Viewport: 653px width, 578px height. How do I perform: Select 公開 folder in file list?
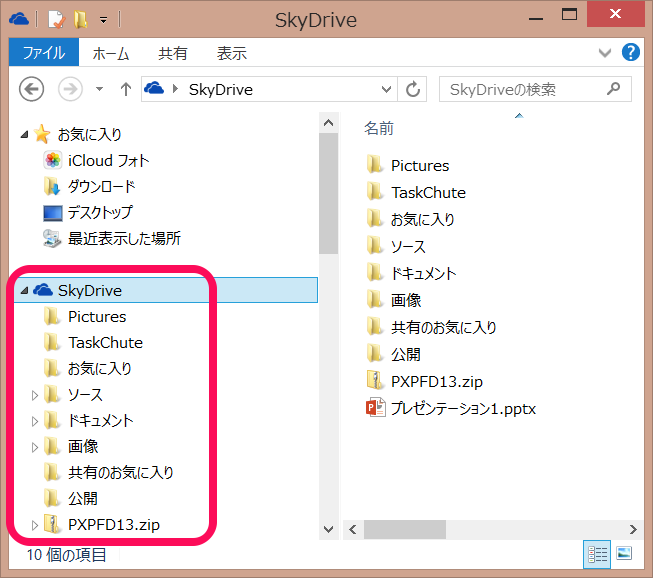click(x=406, y=354)
